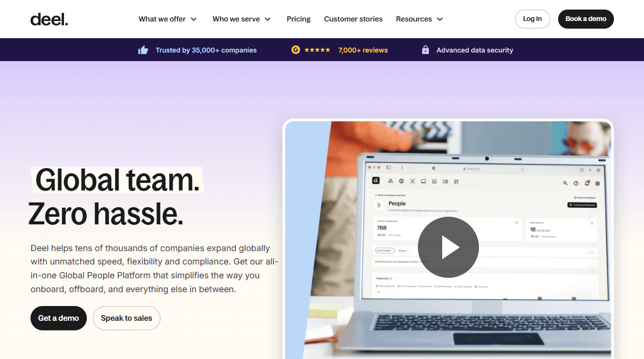Click the apps grid-plus icon in preview
This screenshot has width=644, height=359.
click(x=456, y=181)
